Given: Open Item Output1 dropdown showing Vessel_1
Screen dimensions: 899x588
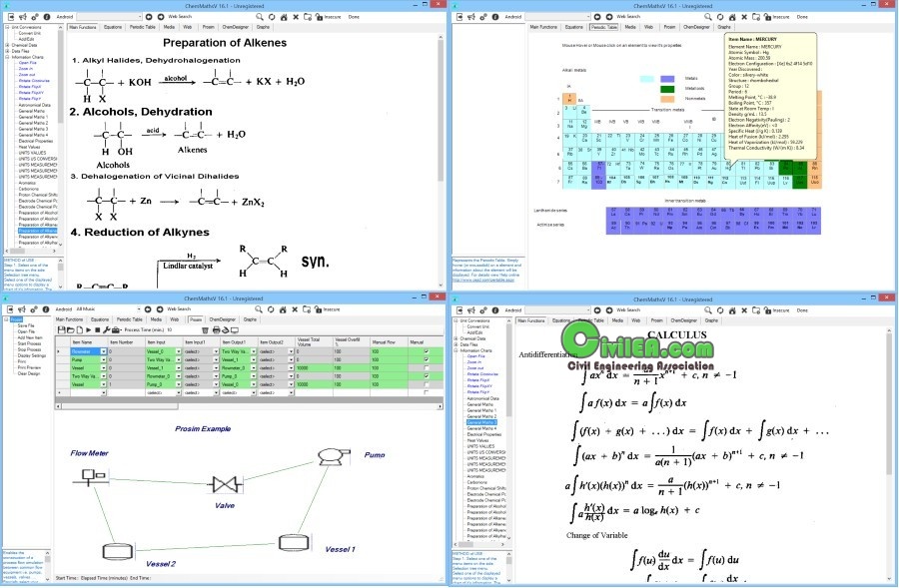Looking at the screenshot, I should [x=253, y=360].
